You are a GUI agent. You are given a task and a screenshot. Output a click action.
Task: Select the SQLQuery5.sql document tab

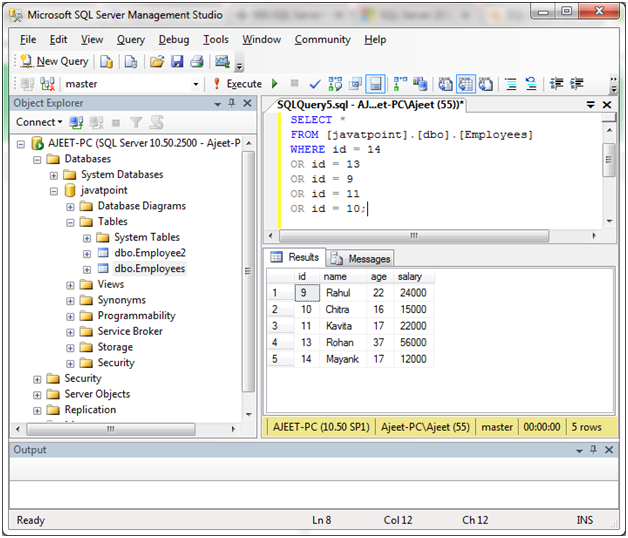point(368,105)
